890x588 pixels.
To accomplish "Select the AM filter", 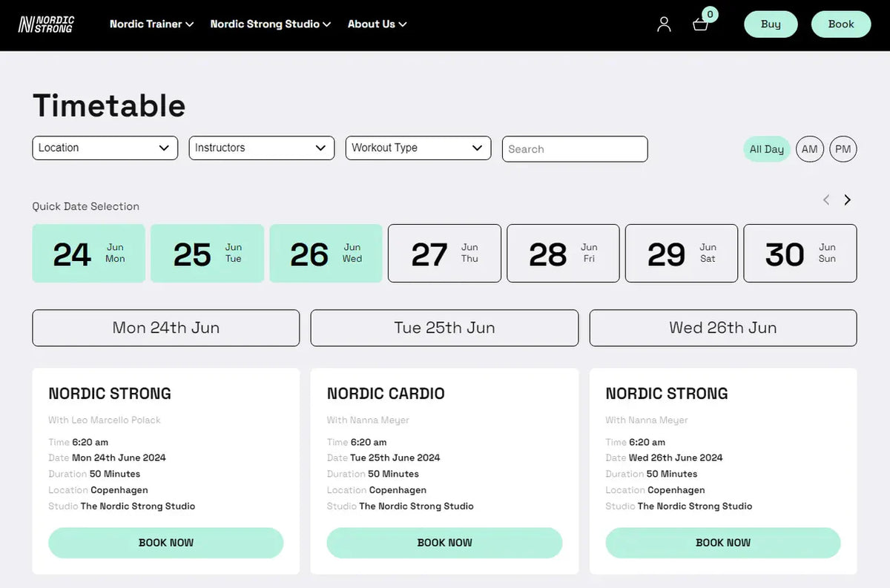I will (809, 149).
